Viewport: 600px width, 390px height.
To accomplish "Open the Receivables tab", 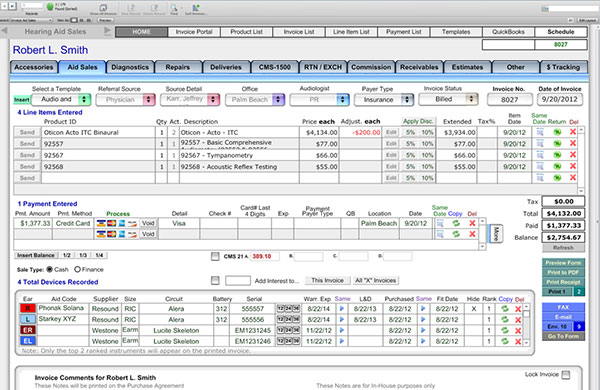I will 419,67.
